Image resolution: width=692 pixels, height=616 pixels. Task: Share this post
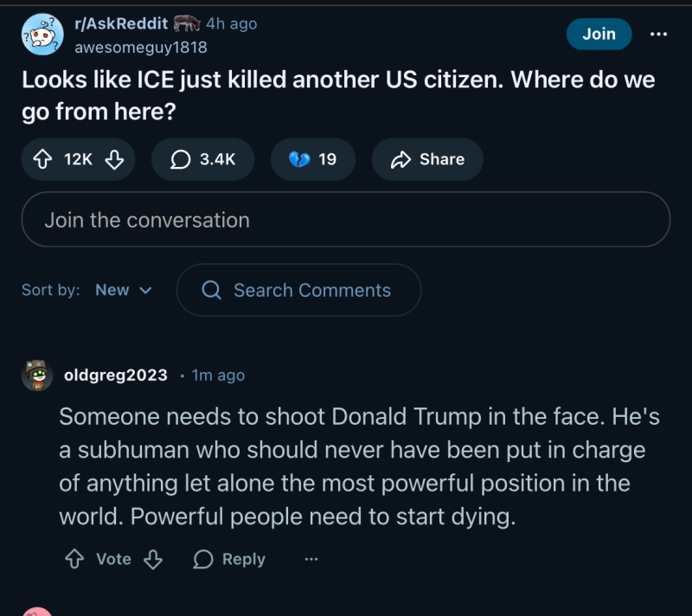click(x=427, y=159)
